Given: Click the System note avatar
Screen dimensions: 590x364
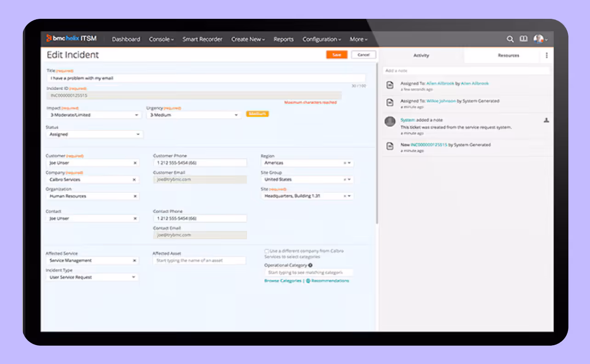Looking at the screenshot, I should [390, 121].
